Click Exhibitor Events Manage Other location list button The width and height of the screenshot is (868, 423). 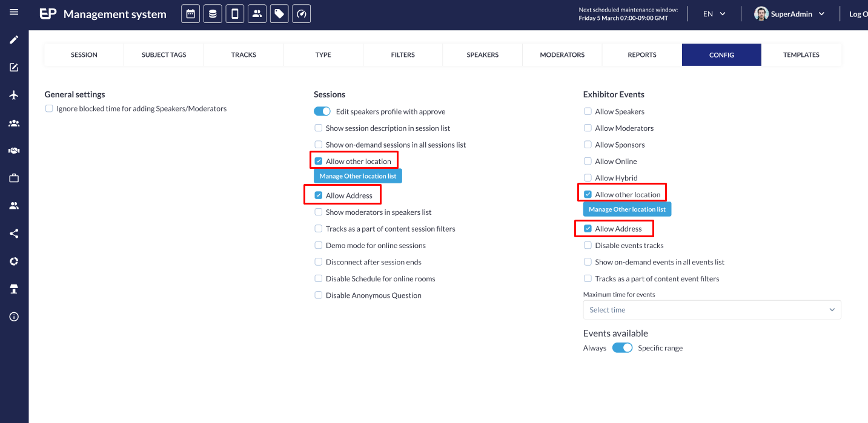[628, 209]
